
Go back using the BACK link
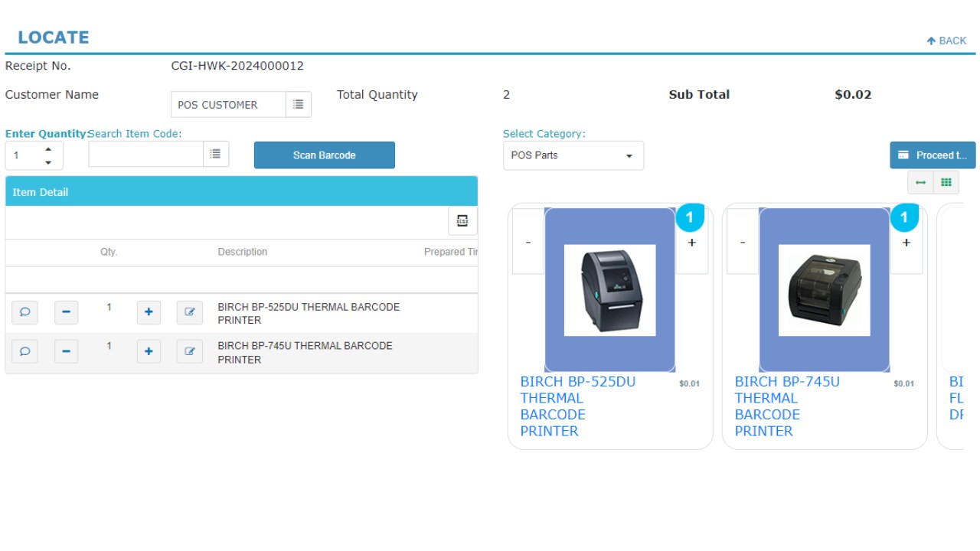point(946,41)
